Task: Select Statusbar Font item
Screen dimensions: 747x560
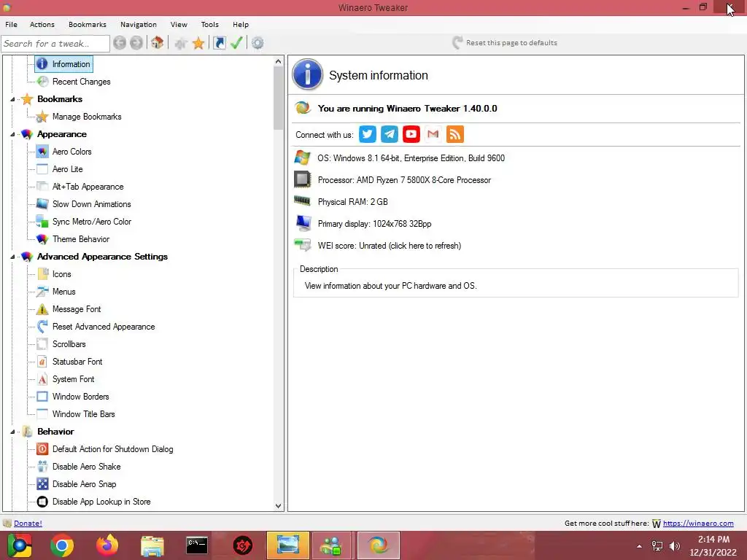Action: pos(77,362)
